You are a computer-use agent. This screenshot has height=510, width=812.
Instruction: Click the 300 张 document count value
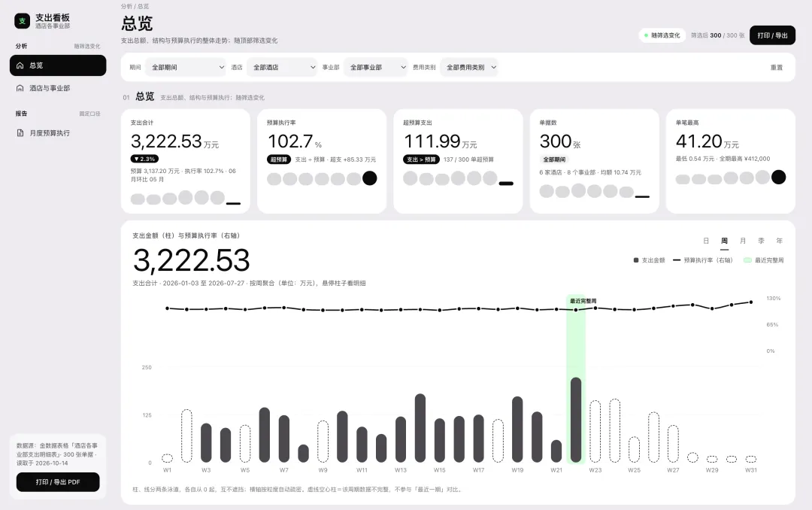pos(560,141)
